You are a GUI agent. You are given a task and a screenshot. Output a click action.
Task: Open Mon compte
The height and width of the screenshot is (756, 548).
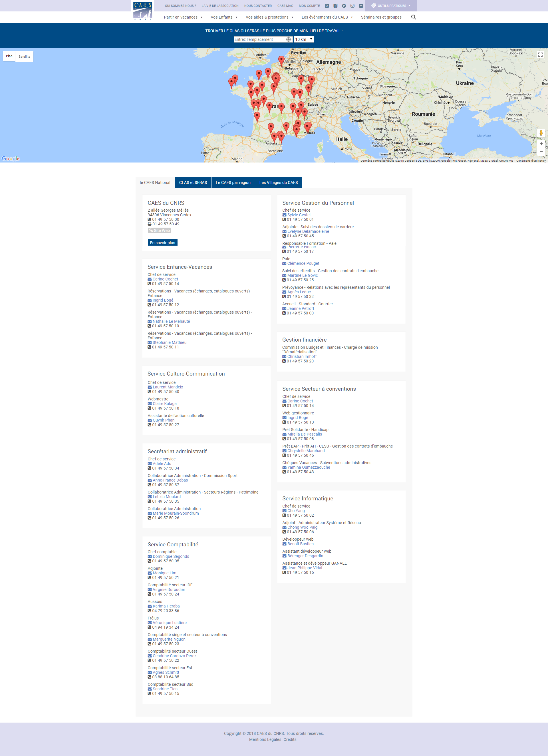click(x=309, y=6)
